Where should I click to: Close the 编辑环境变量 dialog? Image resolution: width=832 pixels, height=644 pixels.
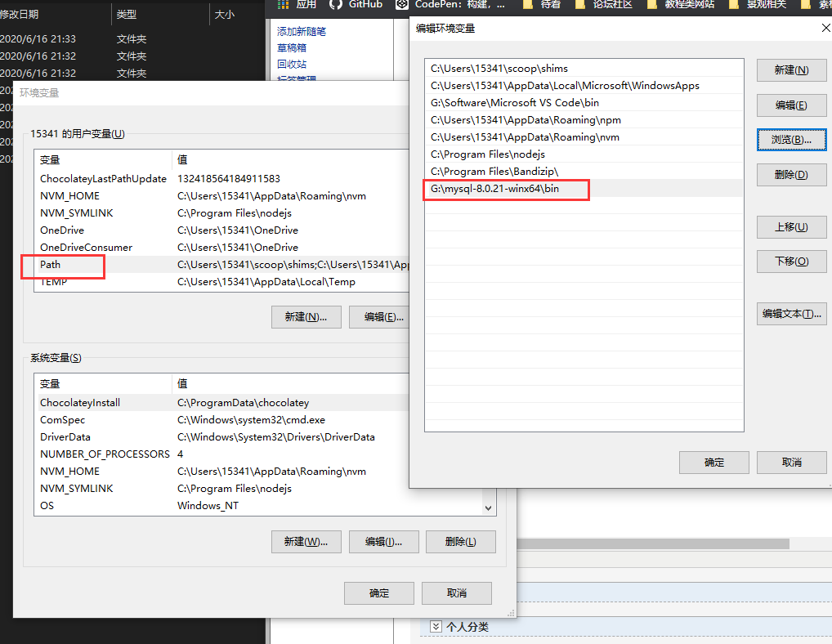(826, 28)
